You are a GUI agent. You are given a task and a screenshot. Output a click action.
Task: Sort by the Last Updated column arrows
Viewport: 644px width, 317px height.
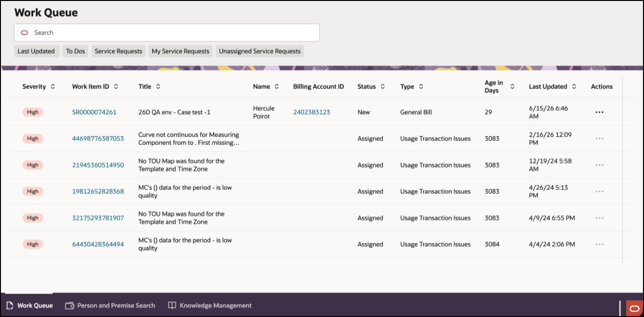pyautogui.click(x=574, y=87)
